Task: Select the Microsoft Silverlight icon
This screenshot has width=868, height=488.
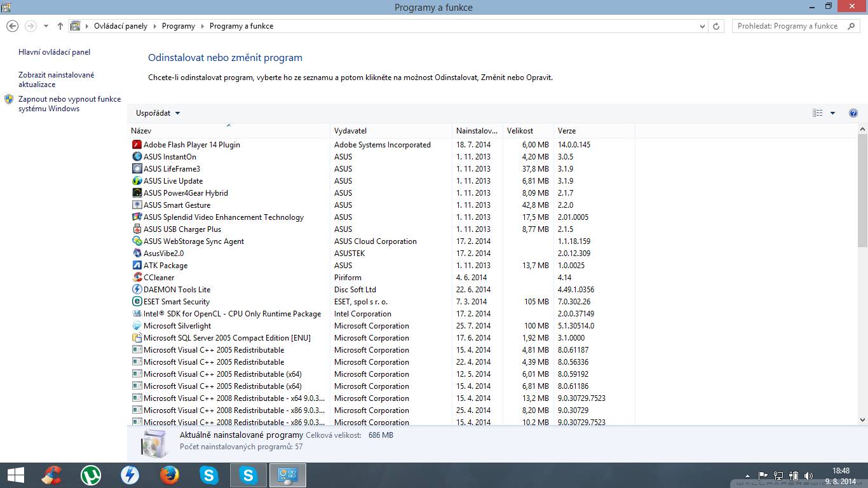Action: pyautogui.click(x=137, y=326)
